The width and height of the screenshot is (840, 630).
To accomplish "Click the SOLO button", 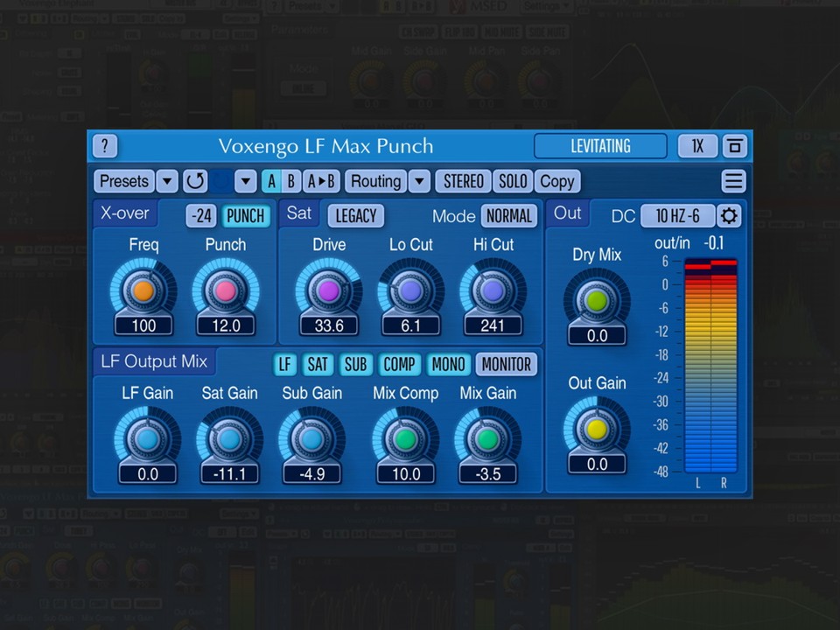I will point(513,182).
